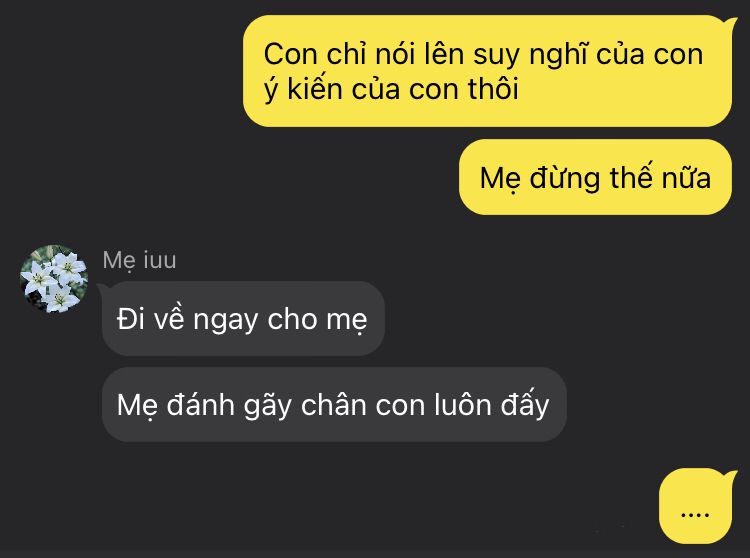Click the word 'luôn' in mom's second message
The height and width of the screenshot is (558, 750).
[x=463, y=405]
